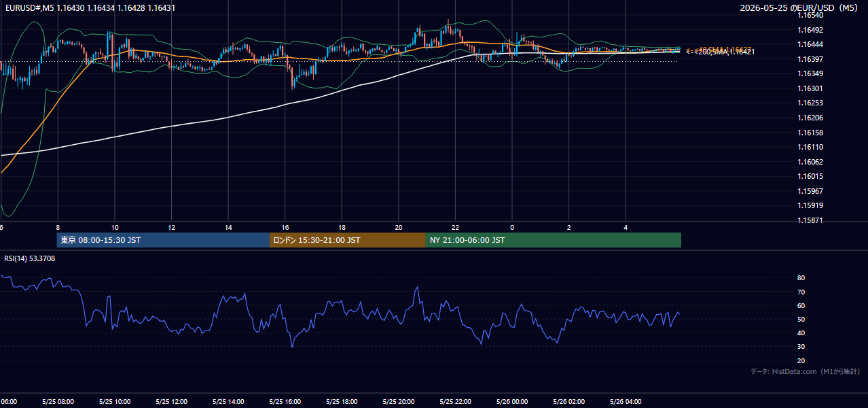Click price axis label 1.16110
868x408 pixels.
pyautogui.click(x=810, y=147)
